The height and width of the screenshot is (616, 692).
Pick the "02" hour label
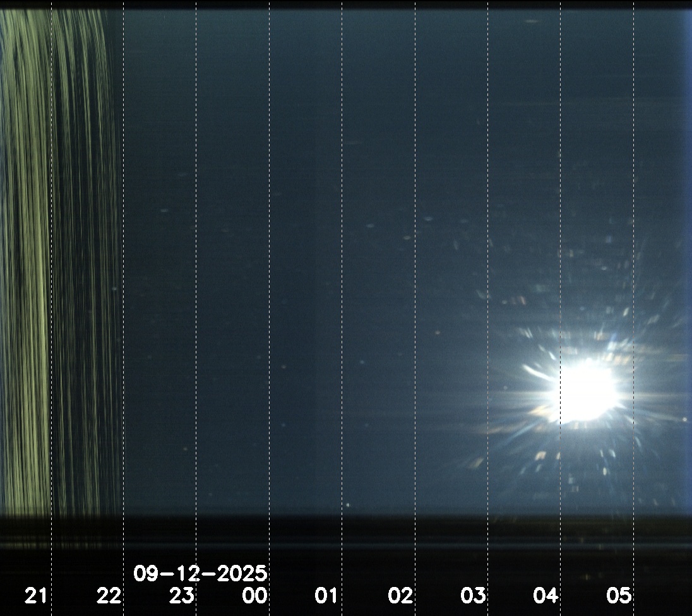(x=400, y=595)
